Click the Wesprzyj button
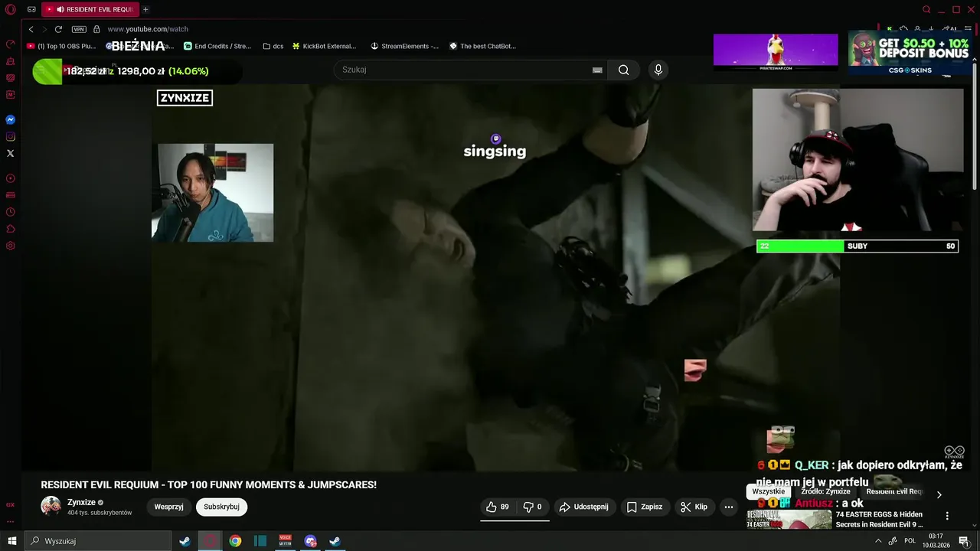This screenshot has height=551, width=980. (x=169, y=507)
